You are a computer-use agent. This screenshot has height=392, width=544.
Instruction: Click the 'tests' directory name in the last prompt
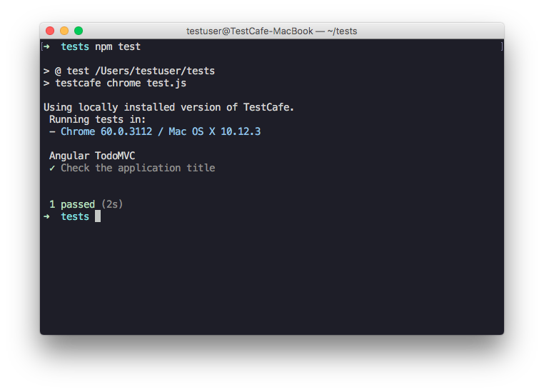(x=75, y=216)
